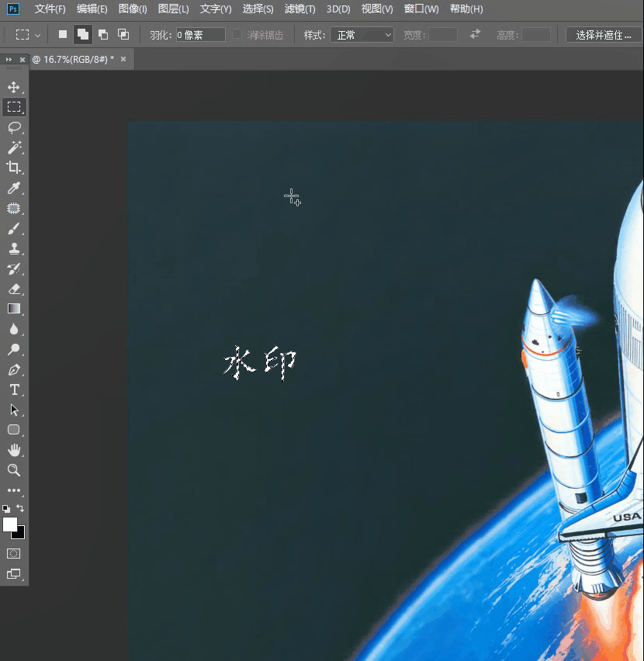Screen dimensions: 644x661
Task: Open the 选择(S) menu
Action: pyautogui.click(x=258, y=9)
